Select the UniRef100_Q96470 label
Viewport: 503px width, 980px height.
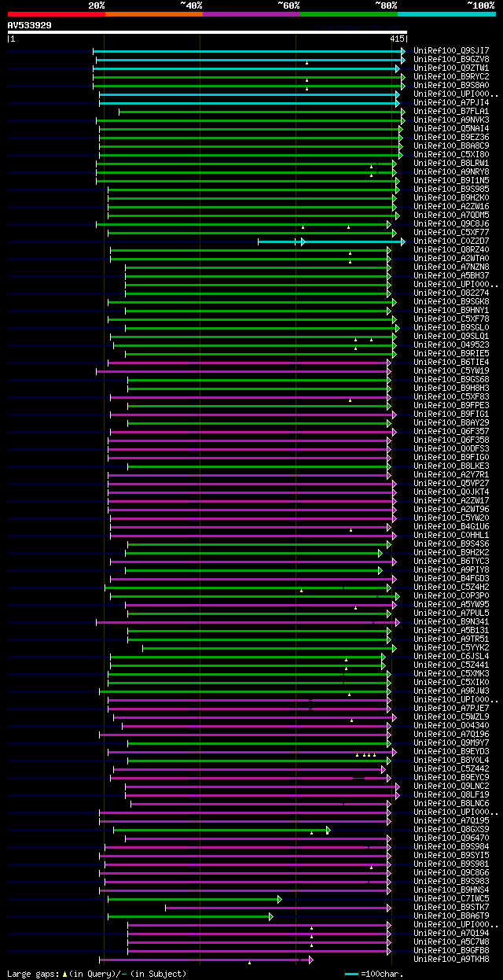coord(451,838)
